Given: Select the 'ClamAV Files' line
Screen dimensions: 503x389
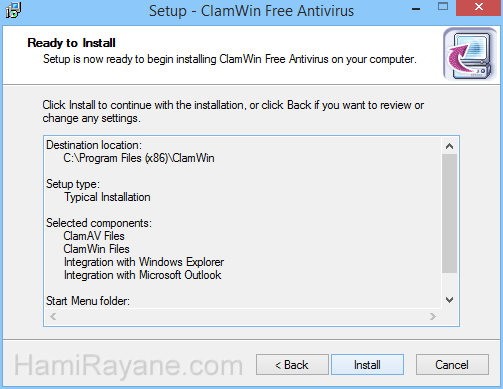Looking at the screenshot, I should (94, 236).
